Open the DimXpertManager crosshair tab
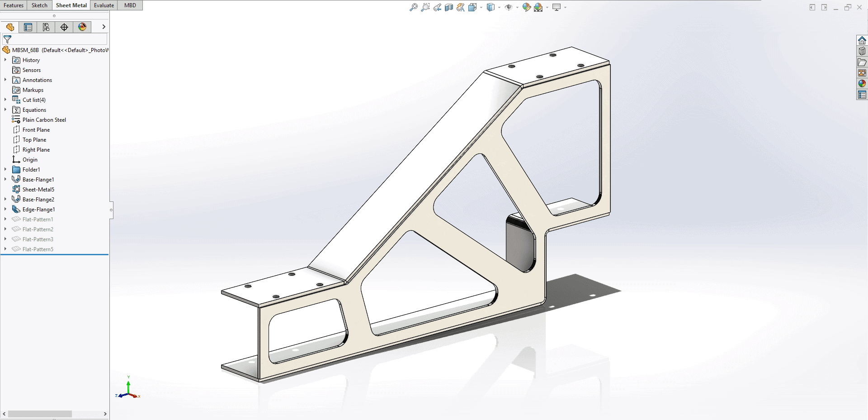This screenshot has height=420, width=868. tap(64, 27)
